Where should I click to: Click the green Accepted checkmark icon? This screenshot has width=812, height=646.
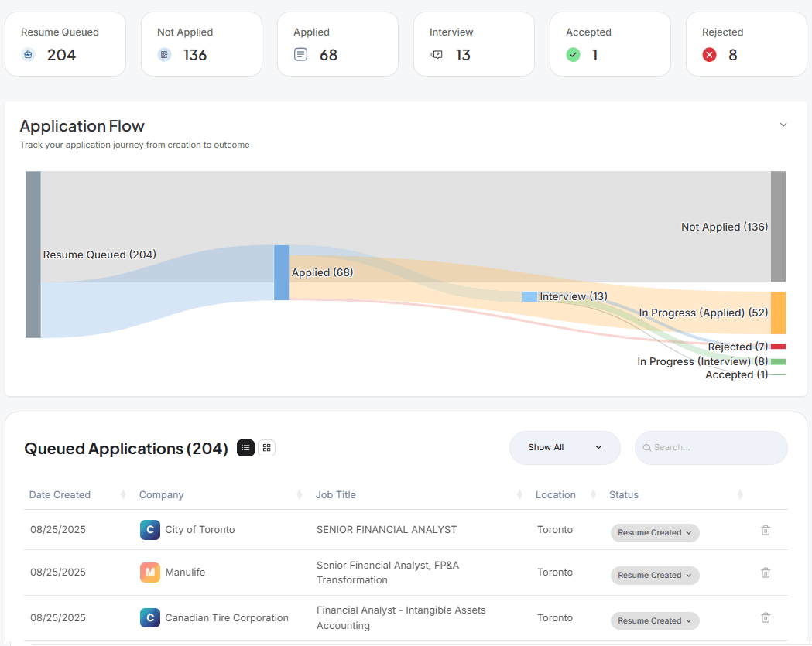pyautogui.click(x=573, y=54)
